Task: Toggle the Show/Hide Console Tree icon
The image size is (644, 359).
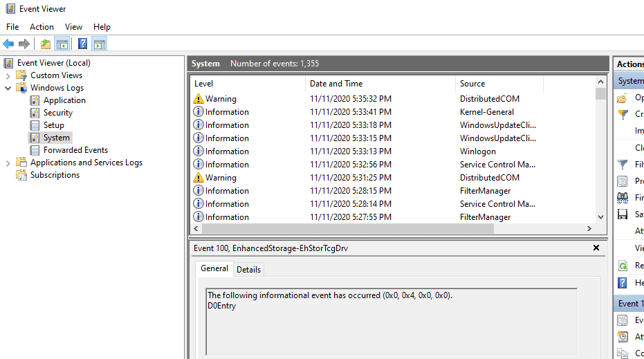Action: (62, 44)
